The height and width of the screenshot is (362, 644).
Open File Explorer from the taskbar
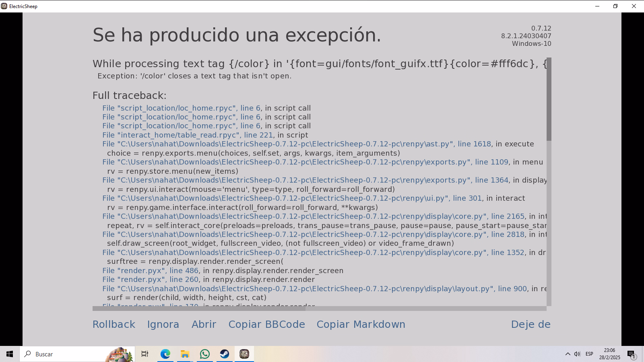click(x=185, y=354)
